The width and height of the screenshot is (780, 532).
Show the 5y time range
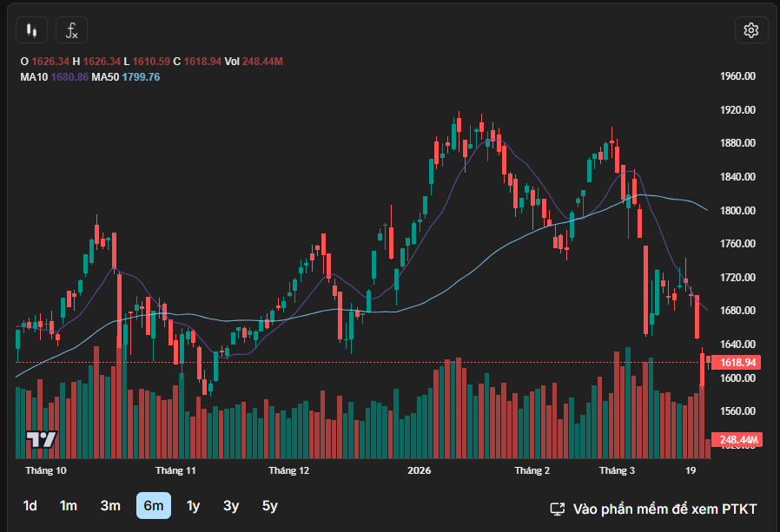click(x=270, y=506)
